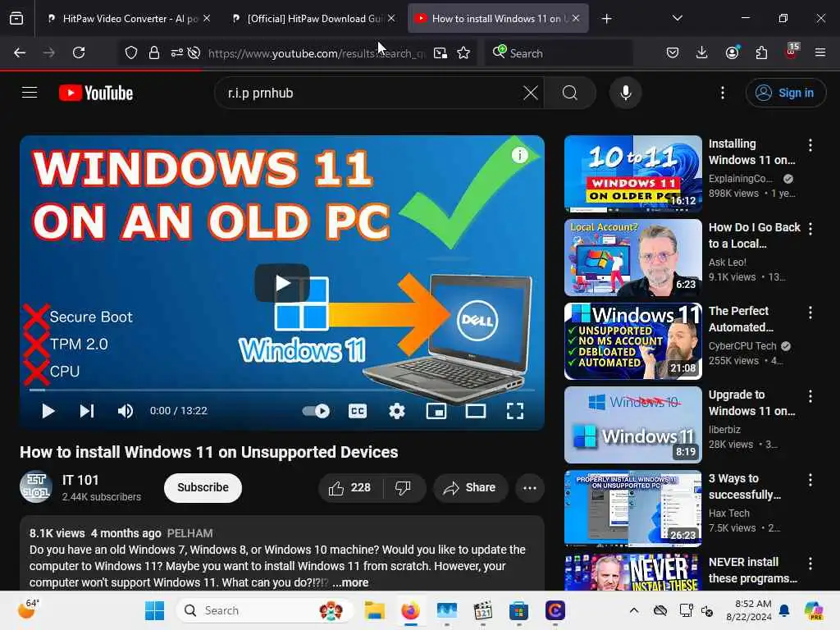
Task: Click the Firefox toolbar Search box
Action: coord(558,53)
